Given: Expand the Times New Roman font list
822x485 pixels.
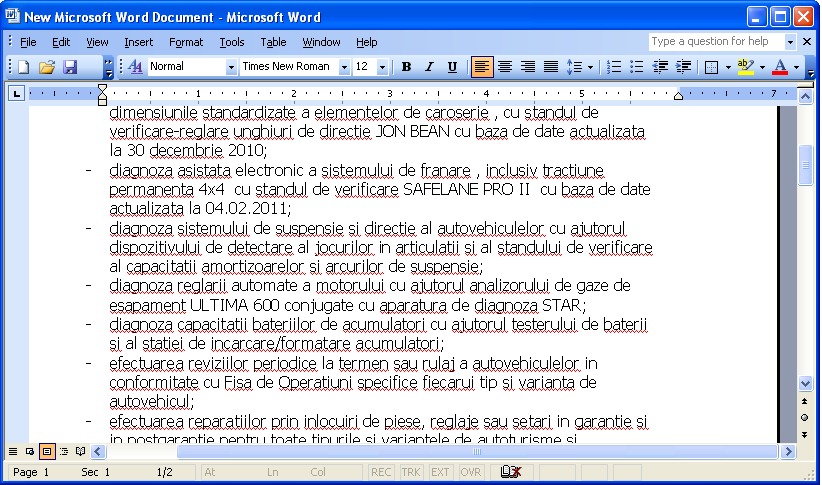Looking at the screenshot, I should (x=344, y=67).
